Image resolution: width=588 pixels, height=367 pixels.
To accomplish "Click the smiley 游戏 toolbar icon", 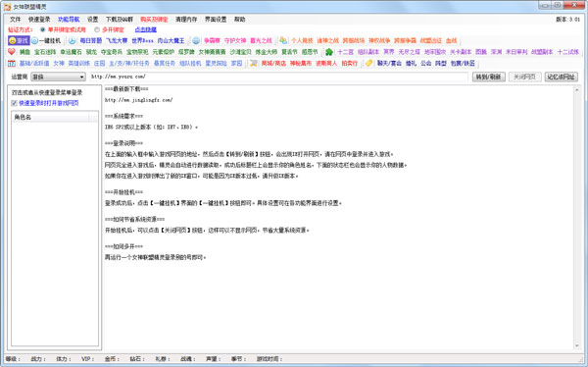I will 19,40.
